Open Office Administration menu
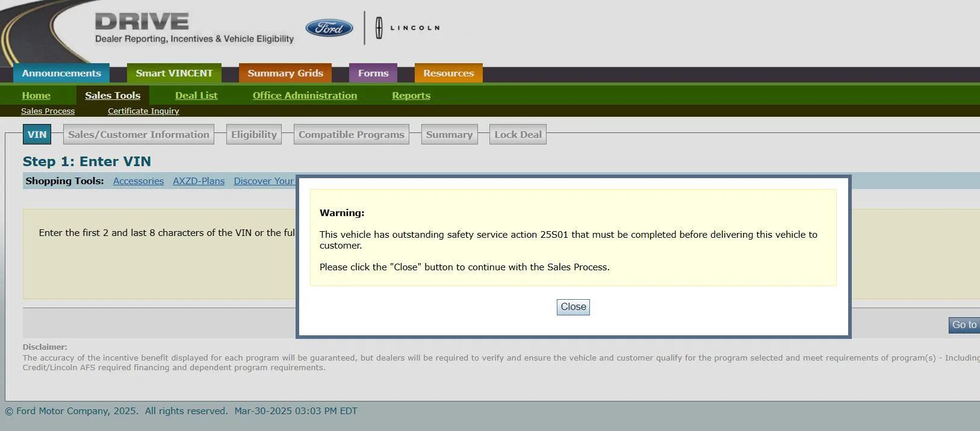This screenshot has width=980, height=431. coord(305,95)
